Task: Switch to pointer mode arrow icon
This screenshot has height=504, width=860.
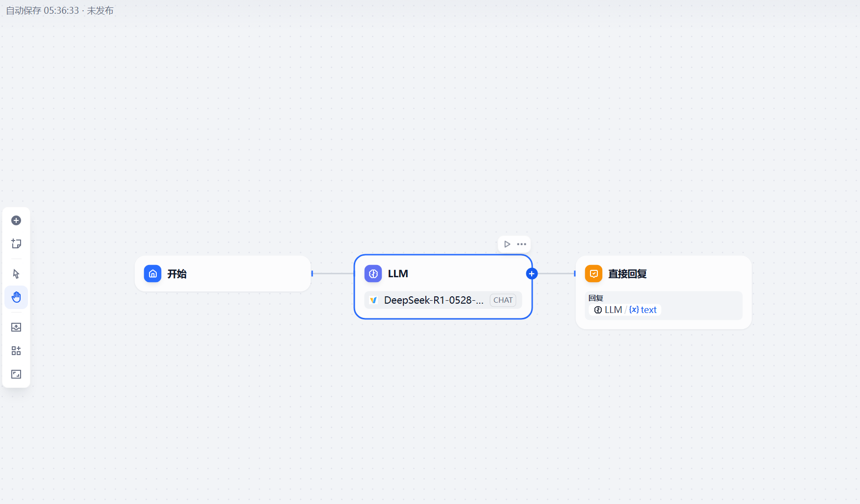Action: [16, 274]
